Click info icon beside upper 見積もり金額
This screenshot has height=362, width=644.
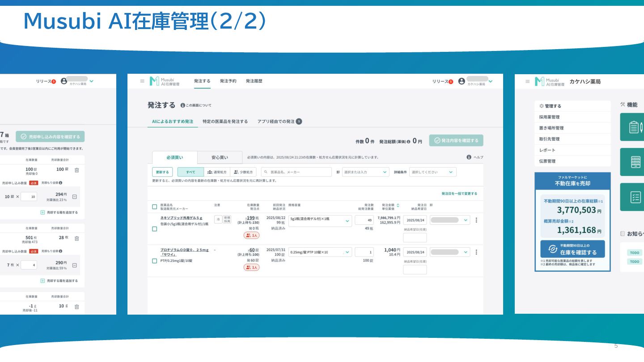60,183
